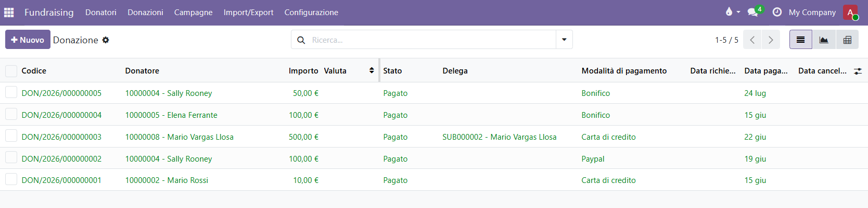Create a new donation with Nuovo
The height and width of the screenshot is (208, 868).
click(28, 40)
